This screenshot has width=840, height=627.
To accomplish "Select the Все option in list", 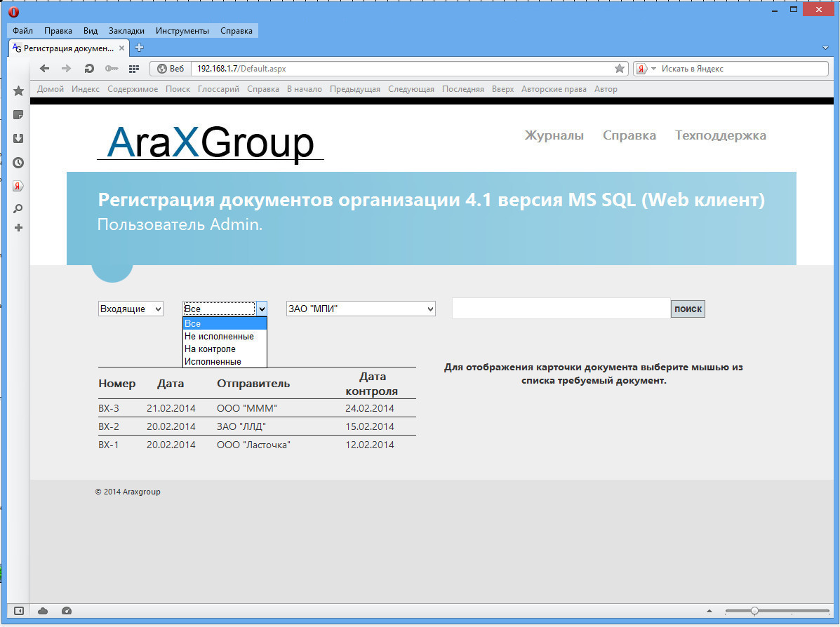I will (x=225, y=323).
